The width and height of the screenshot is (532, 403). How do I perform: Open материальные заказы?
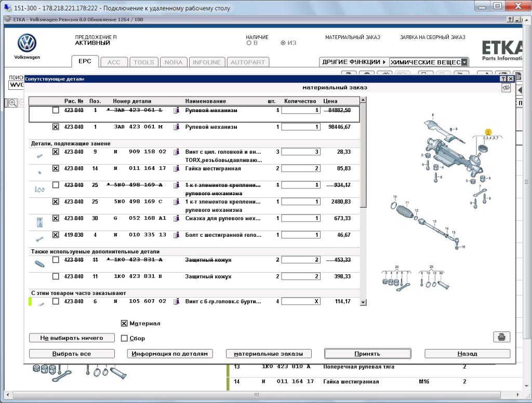pyautogui.click(x=269, y=354)
